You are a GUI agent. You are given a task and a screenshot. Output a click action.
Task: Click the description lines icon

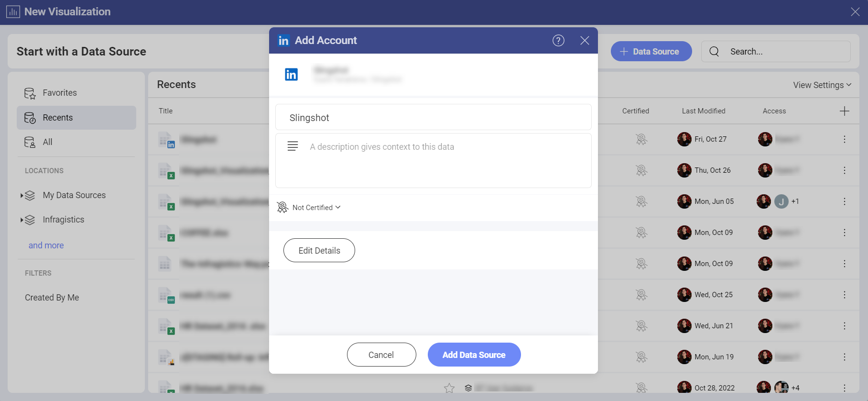[x=293, y=146]
